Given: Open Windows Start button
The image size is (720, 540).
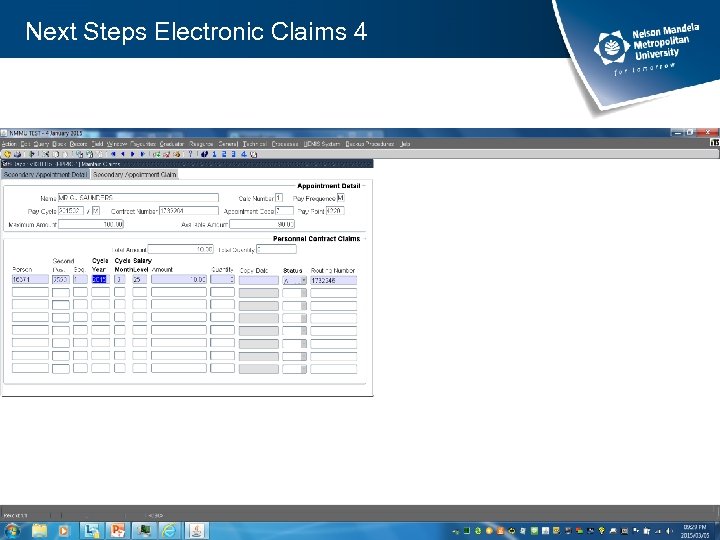Looking at the screenshot, I should coord(12,531).
